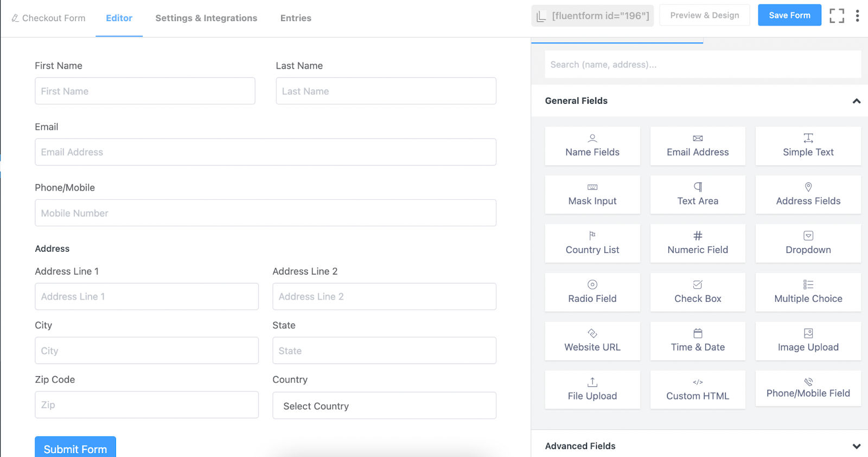Screen dimensions: 868x457
Task: Add the Check Box field
Action: click(x=698, y=292)
